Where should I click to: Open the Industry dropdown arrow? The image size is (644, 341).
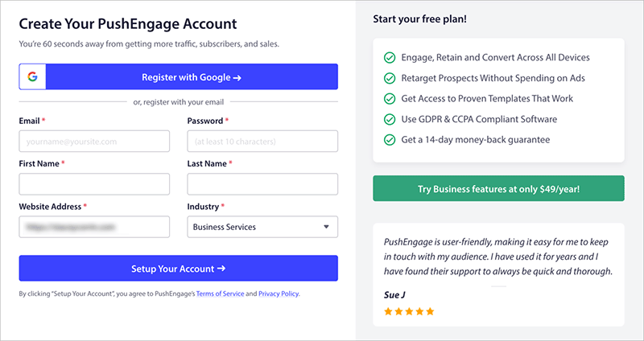[x=326, y=227]
